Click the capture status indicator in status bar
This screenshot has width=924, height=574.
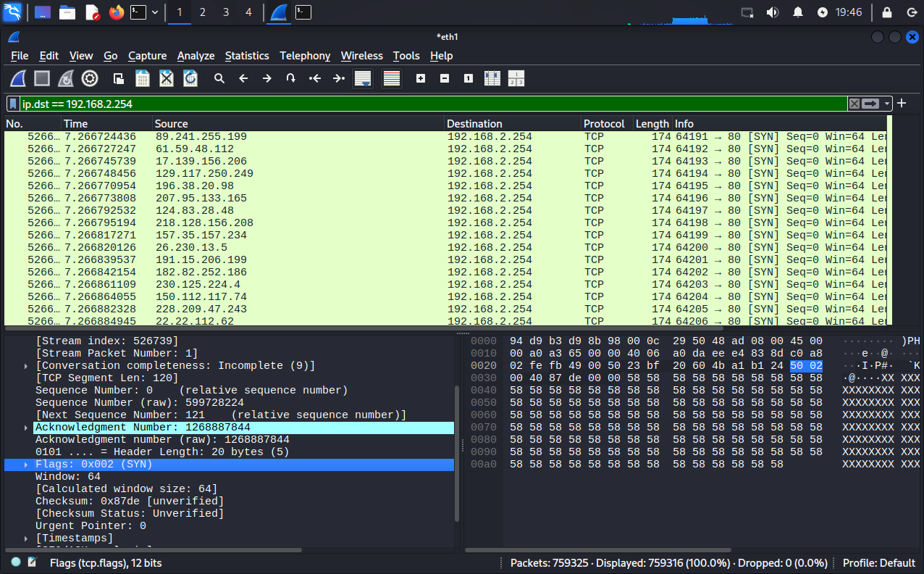point(16,562)
